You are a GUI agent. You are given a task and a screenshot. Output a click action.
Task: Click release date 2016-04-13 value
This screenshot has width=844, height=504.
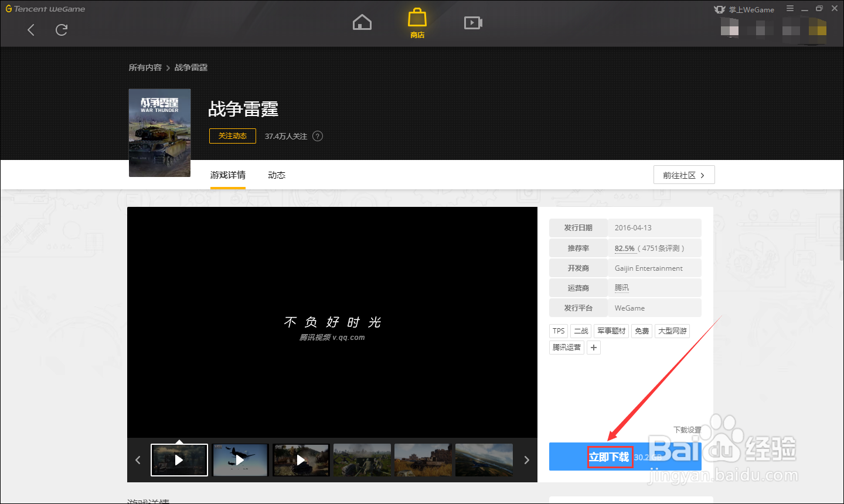pyautogui.click(x=633, y=228)
